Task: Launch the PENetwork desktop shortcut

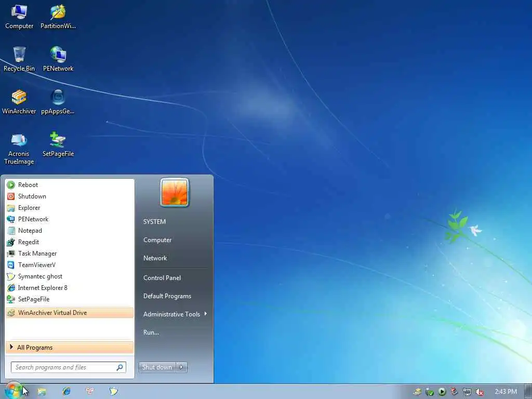Action: pyautogui.click(x=58, y=59)
